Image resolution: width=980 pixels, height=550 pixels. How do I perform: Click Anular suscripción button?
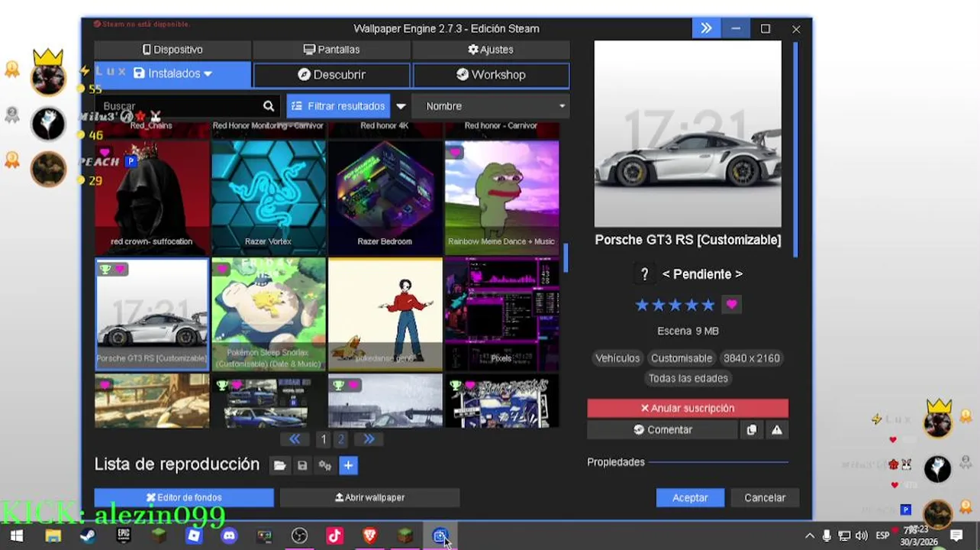[x=688, y=408]
